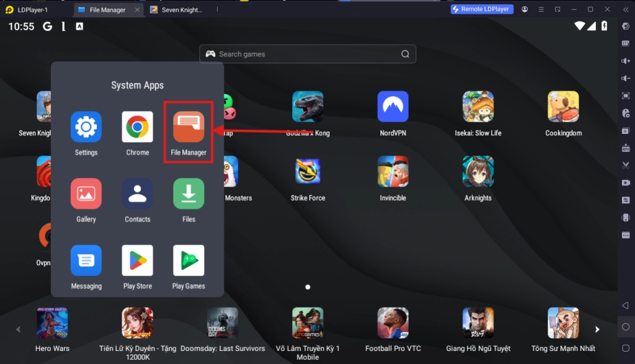Launch Doomsday: Last Survivors
The width and height of the screenshot is (635, 364).
(x=223, y=322)
